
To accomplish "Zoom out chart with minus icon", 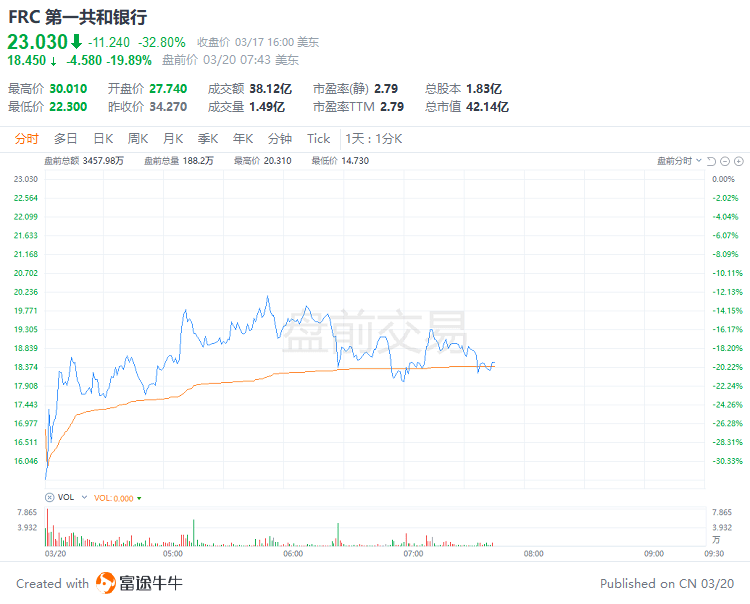I will (x=725, y=160).
